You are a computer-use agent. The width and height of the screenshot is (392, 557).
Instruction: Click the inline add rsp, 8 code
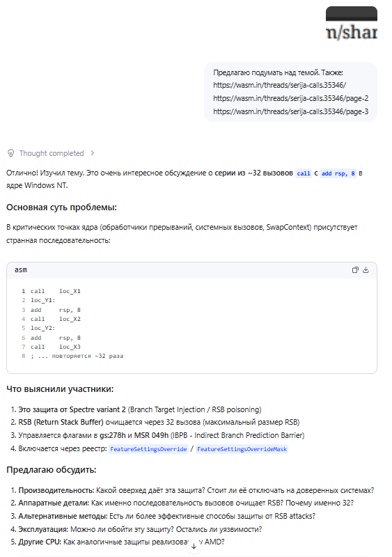coord(338,173)
